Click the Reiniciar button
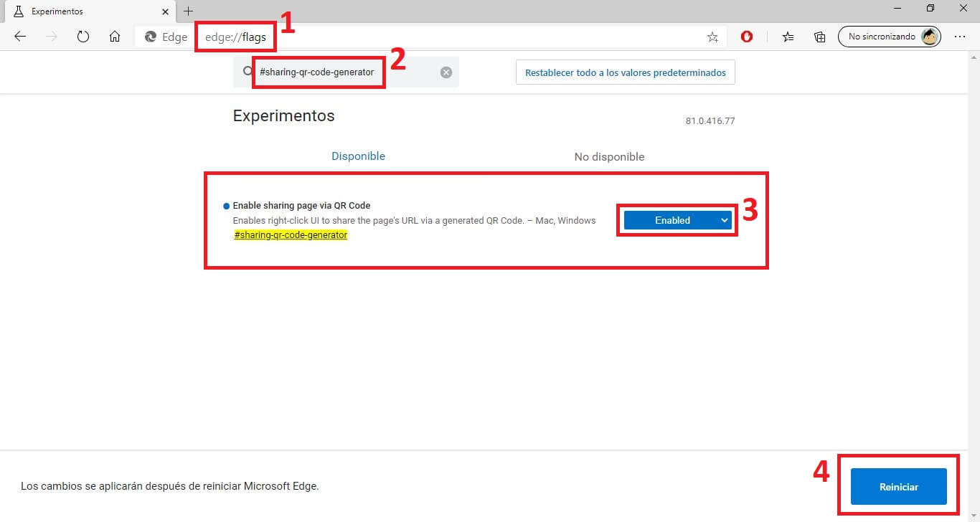This screenshot has height=522, width=980. click(899, 487)
